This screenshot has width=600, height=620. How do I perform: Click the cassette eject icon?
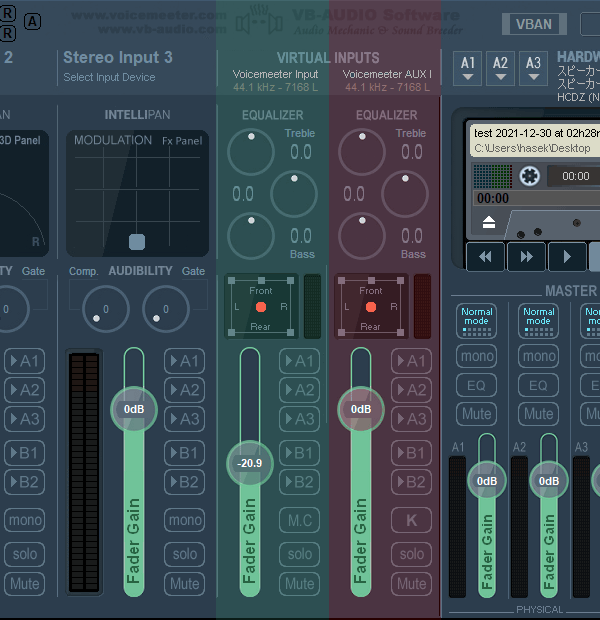pyautogui.click(x=489, y=222)
